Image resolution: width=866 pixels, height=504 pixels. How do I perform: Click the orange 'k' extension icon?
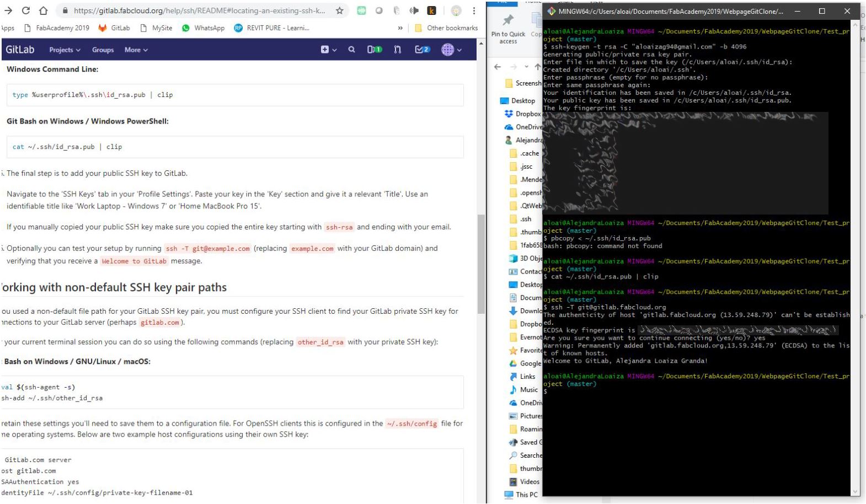pos(432,10)
